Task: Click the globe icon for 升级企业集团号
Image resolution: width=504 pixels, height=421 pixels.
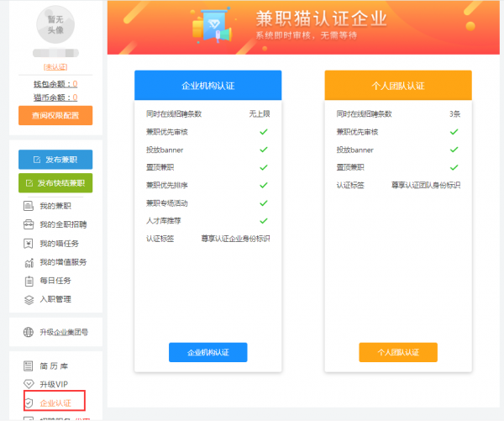Action: (29, 332)
